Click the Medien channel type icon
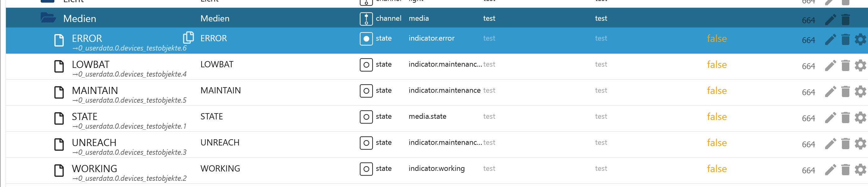The width and height of the screenshot is (868, 187). coord(366,19)
